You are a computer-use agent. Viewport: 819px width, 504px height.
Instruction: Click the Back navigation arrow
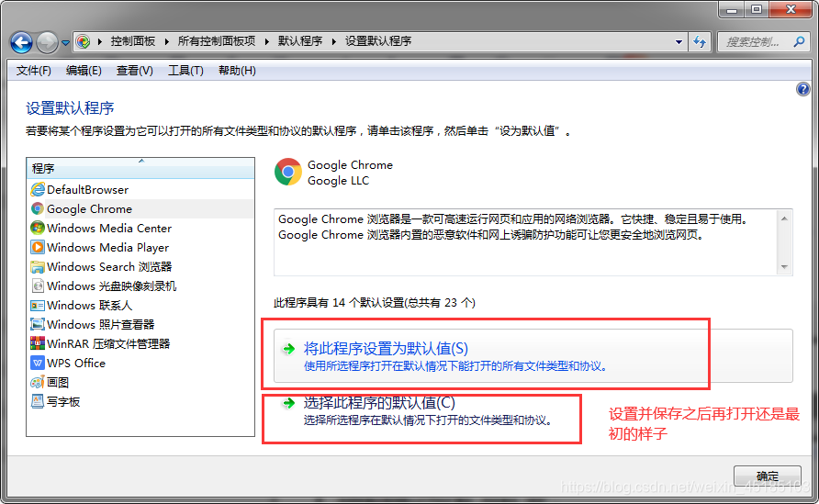click(x=21, y=42)
